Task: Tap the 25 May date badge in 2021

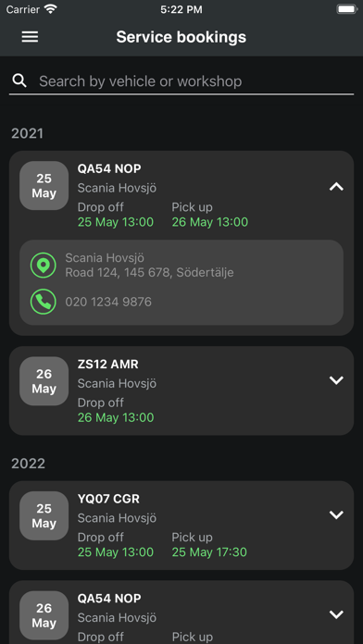Action: pos(44,186)
